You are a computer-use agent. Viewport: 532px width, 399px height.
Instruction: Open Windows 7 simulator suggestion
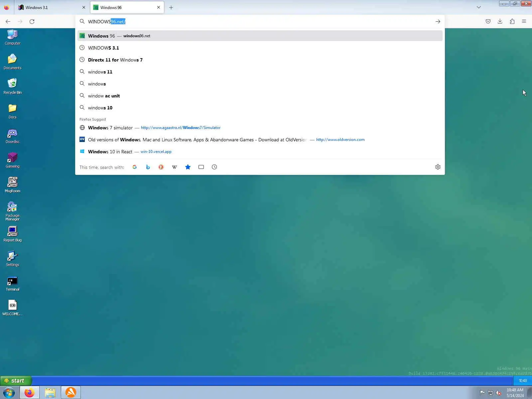pyautogui.click(x=260, y=128)
